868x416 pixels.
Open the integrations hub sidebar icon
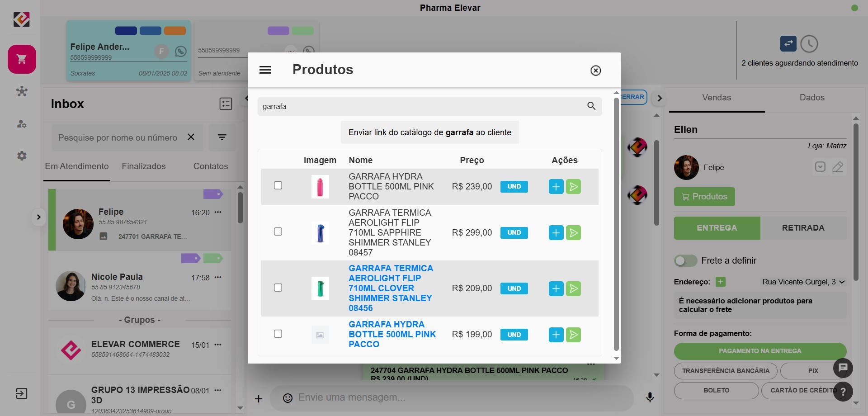coord(22,92)
